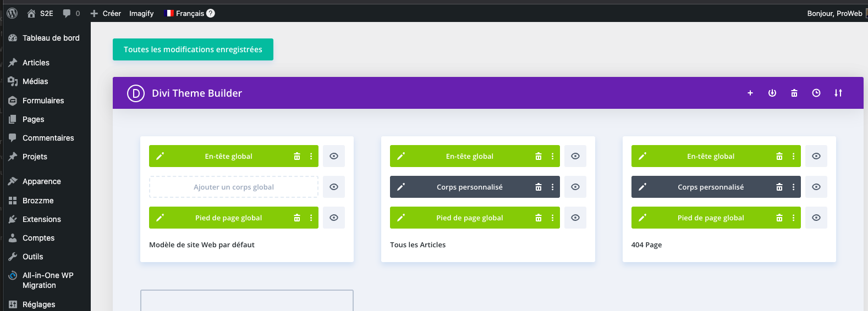Open Corps personnalisé options, Tous les Articles
Image resolution: width=868 pixels, height=311 pixels.
[x=552, y=187]
